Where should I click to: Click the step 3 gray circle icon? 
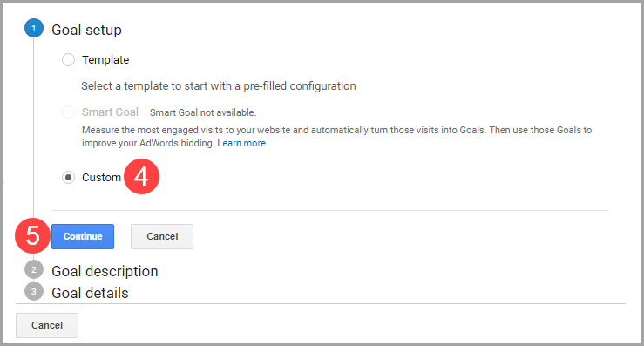[x=34, y=291]
